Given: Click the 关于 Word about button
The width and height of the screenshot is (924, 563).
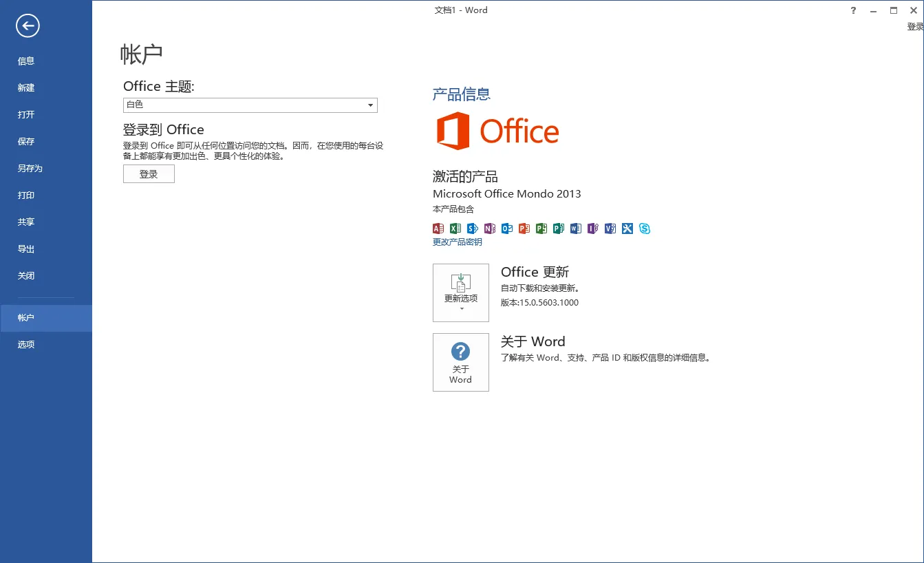Looking at the screenshot, I should click(x=461, y=362).
